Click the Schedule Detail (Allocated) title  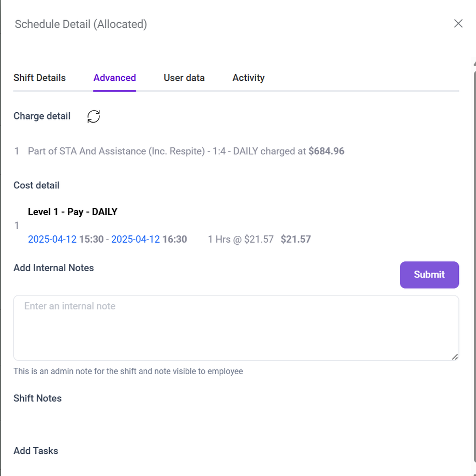pyautogui.click(x=81, y=24)
